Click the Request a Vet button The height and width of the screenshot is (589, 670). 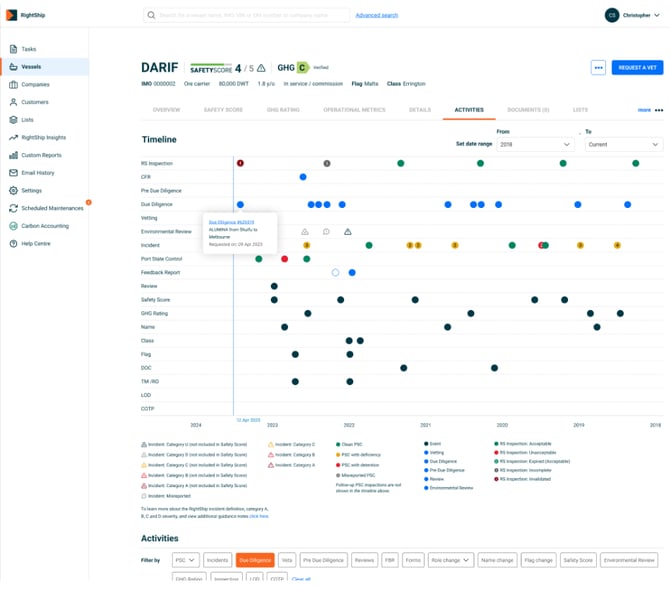click(x=636, y=67)
